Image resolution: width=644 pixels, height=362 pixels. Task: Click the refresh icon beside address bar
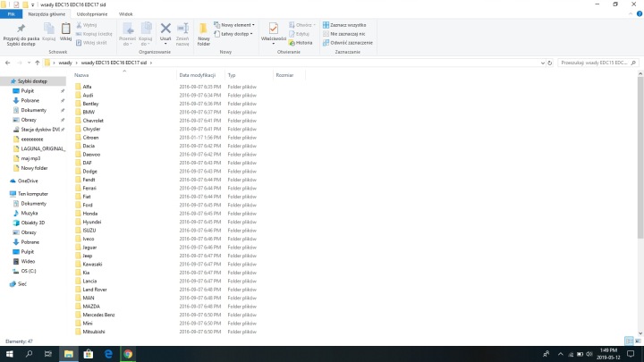point(550,63)
